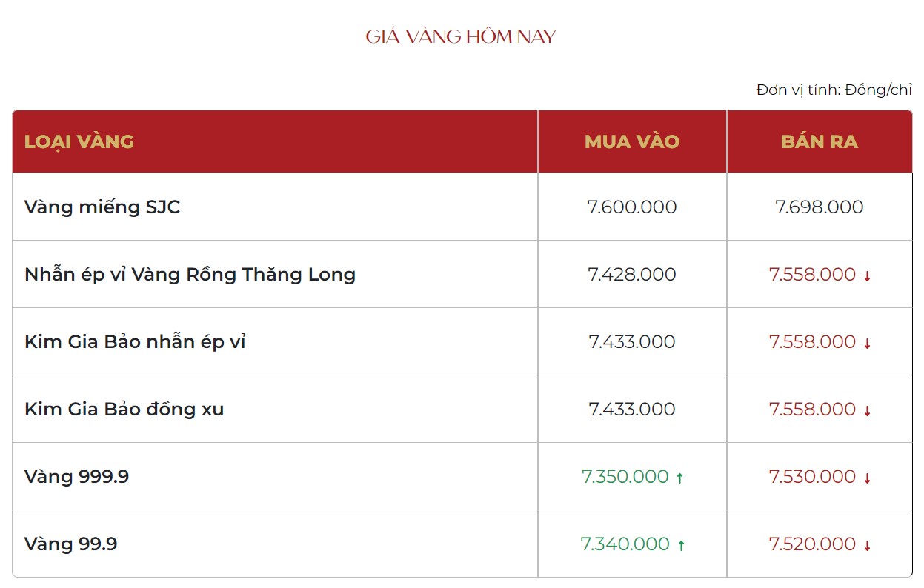Click the Vàng 99.9 row label
This screenshot has width=924, height=588.
pos(71,544)
